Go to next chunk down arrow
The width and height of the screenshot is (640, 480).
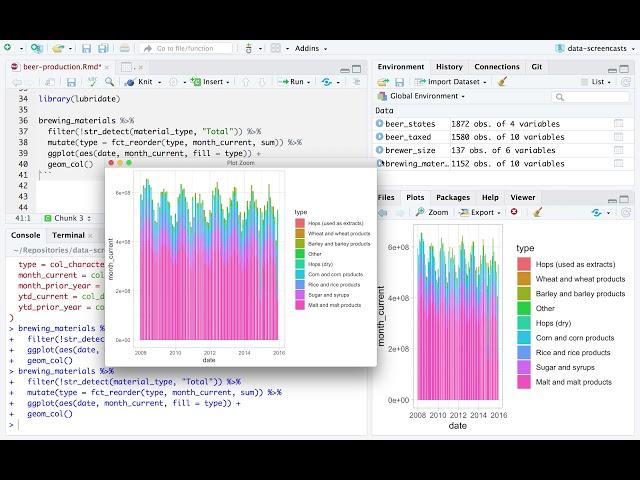(x=262, y=82)
